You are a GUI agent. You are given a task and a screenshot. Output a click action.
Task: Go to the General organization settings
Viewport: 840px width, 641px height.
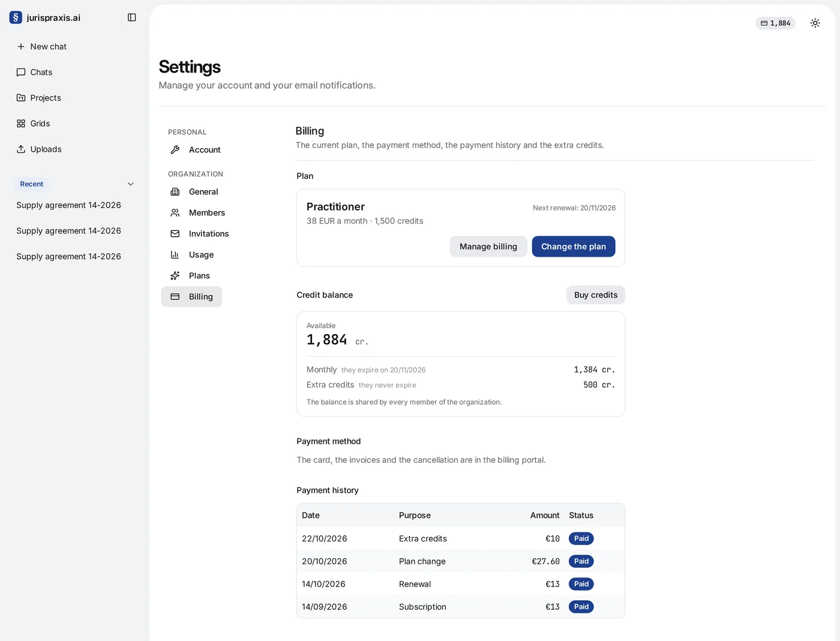194,192
